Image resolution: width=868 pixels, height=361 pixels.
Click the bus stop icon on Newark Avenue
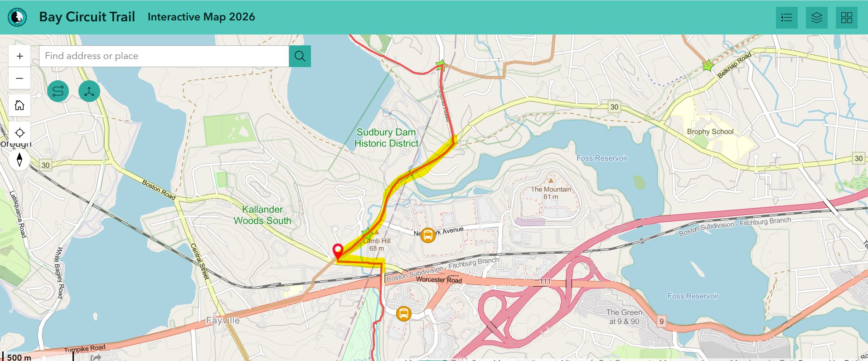pos(428,235)
